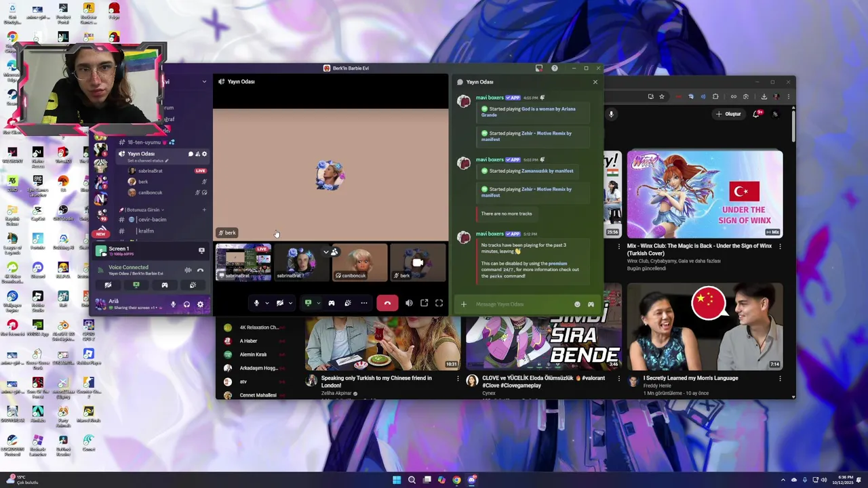Screen dimensions: 868x488
Task: Select caniboncuk in voice channel list
Action: tap(168, 192)
